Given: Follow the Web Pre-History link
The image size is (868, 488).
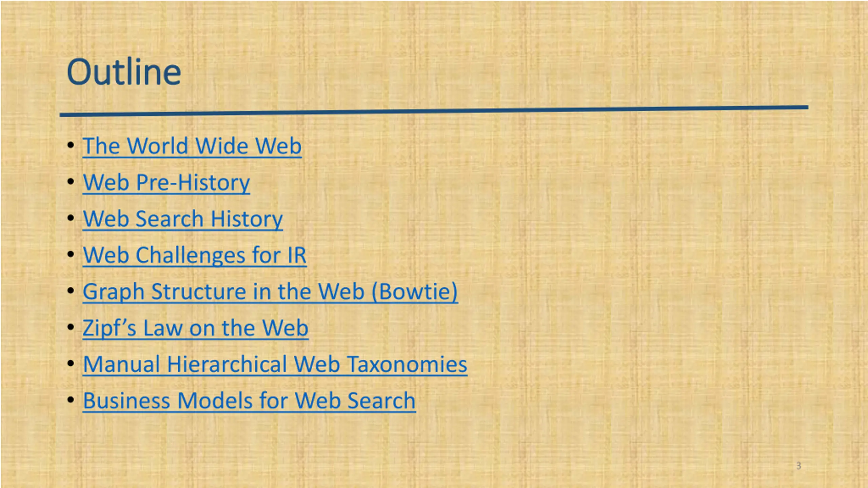Looking at the screenshot, I should [x=166, y=183].
